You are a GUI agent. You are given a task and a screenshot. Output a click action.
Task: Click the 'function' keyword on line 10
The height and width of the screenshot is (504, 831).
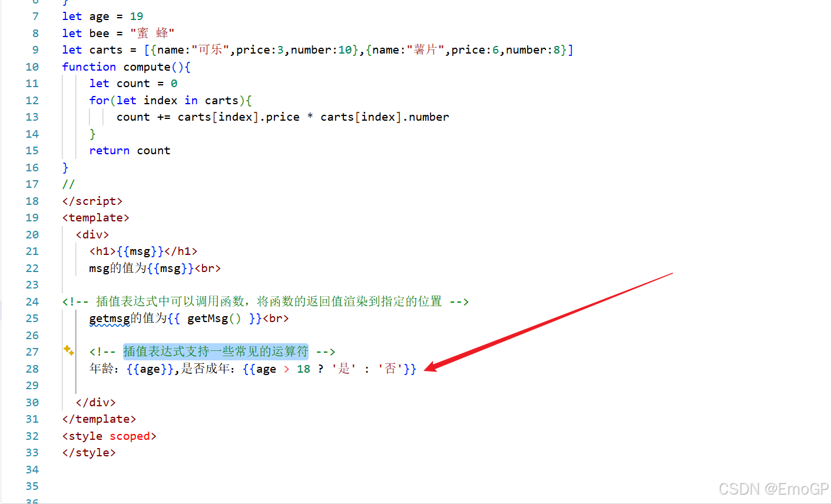89,67
